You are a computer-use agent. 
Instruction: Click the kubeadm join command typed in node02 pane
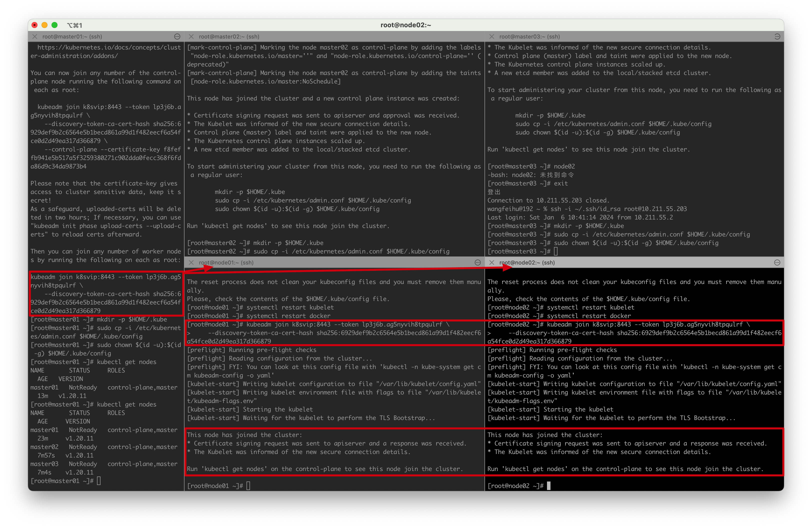634,332
